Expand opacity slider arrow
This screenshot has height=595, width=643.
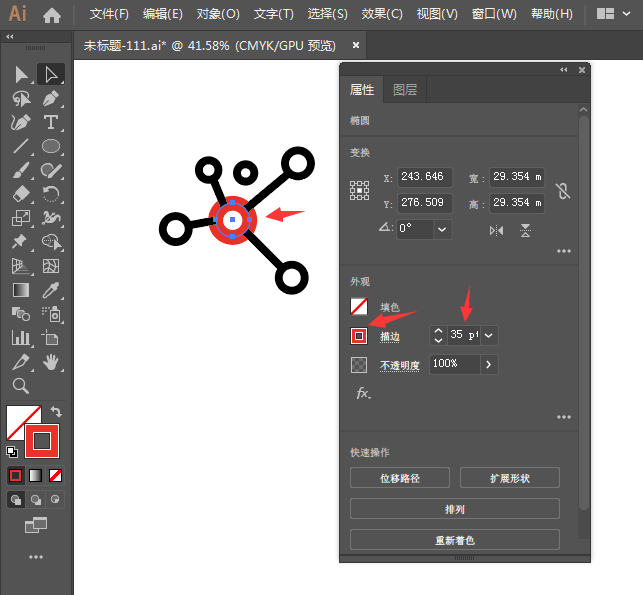[488, 364]
